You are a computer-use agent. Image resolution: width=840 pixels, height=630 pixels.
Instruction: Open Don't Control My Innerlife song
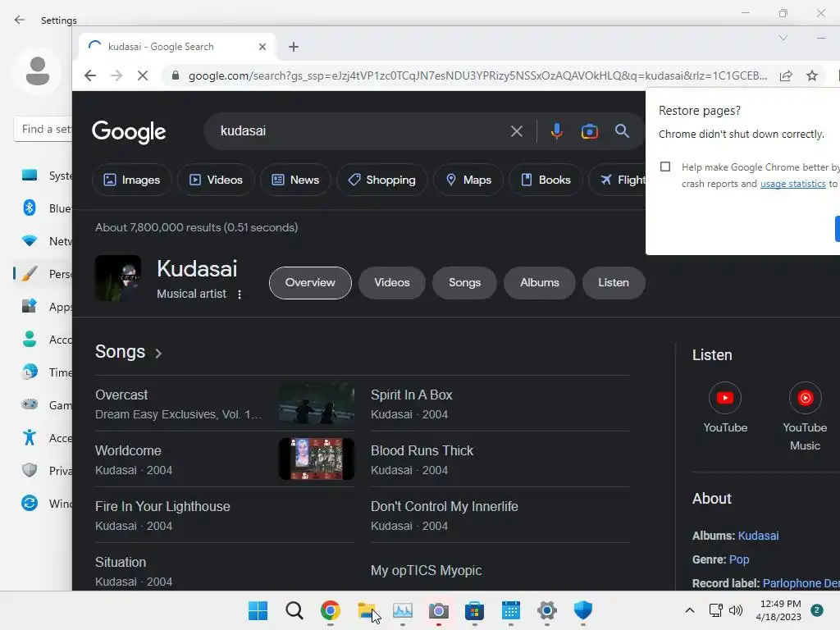(x=444, y=506)
